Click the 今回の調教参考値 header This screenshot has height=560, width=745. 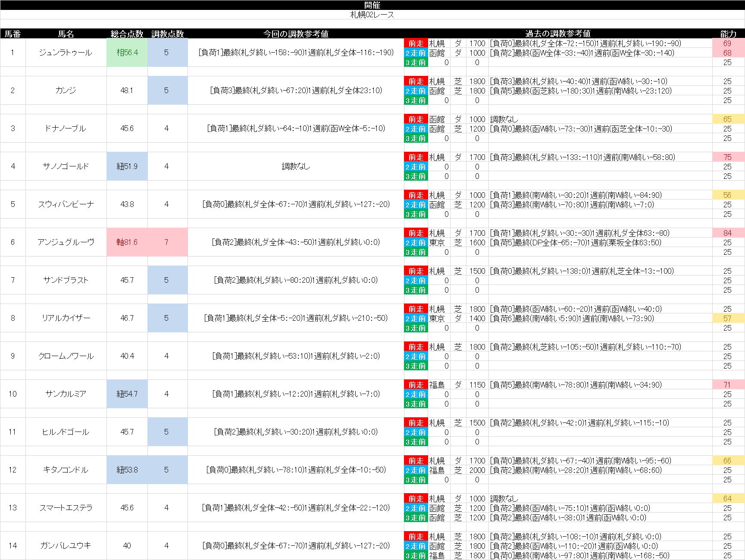point(296,34)
